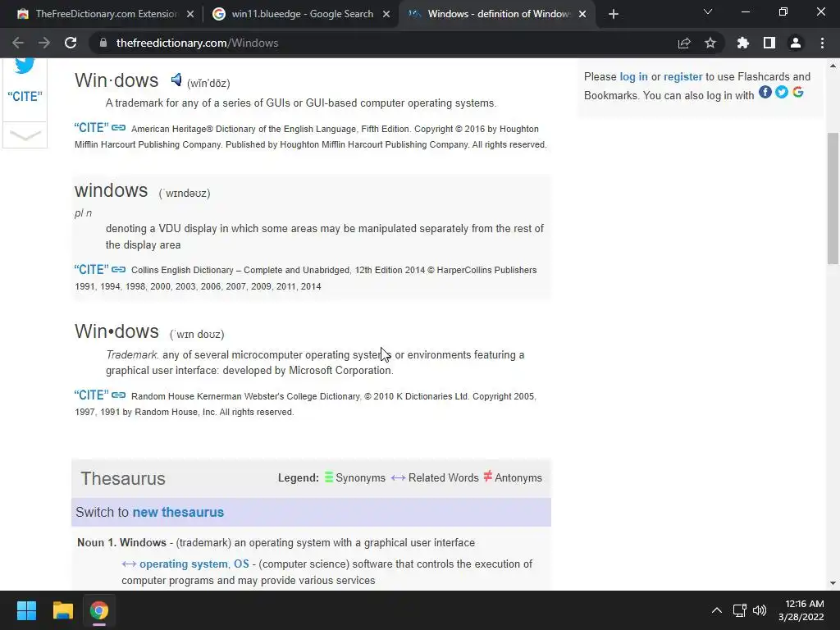The height and width of the screenshot is (630, 840).
Task: View site info via the padlock icon
Action: tap(103, 43)
